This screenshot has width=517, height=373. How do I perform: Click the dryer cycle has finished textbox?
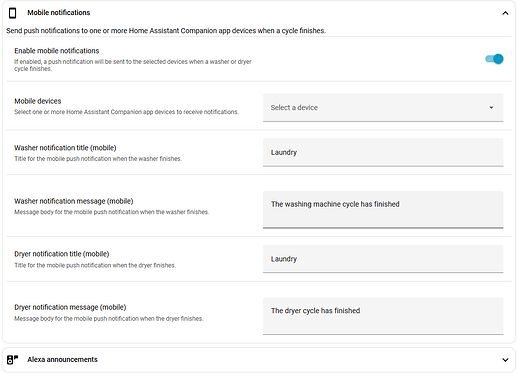tap(383, 316)
